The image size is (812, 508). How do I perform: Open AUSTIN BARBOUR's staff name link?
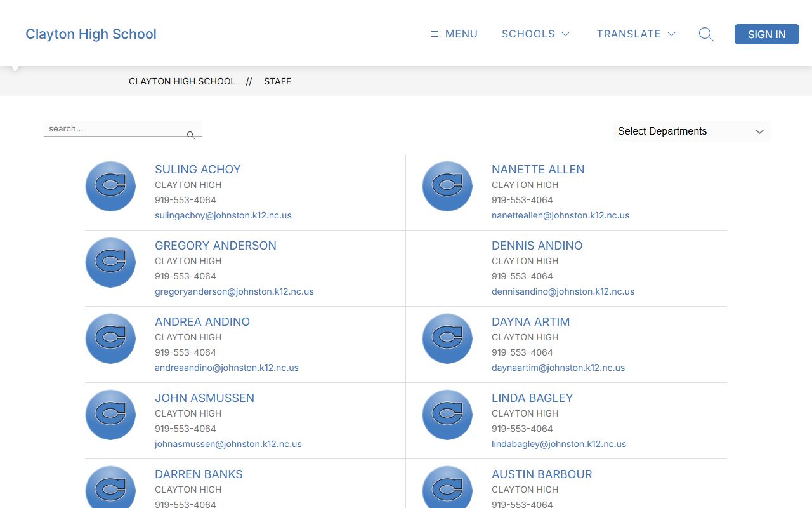542,474
